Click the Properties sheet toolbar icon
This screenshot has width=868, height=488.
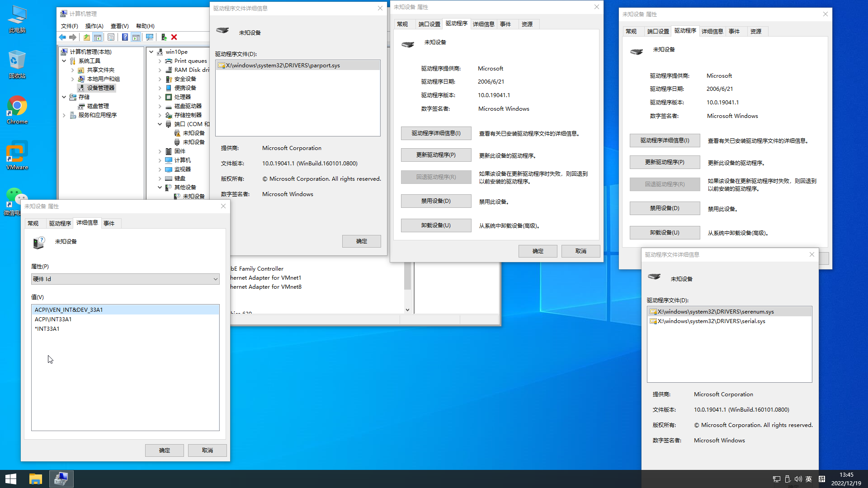[x=111, y=37]
